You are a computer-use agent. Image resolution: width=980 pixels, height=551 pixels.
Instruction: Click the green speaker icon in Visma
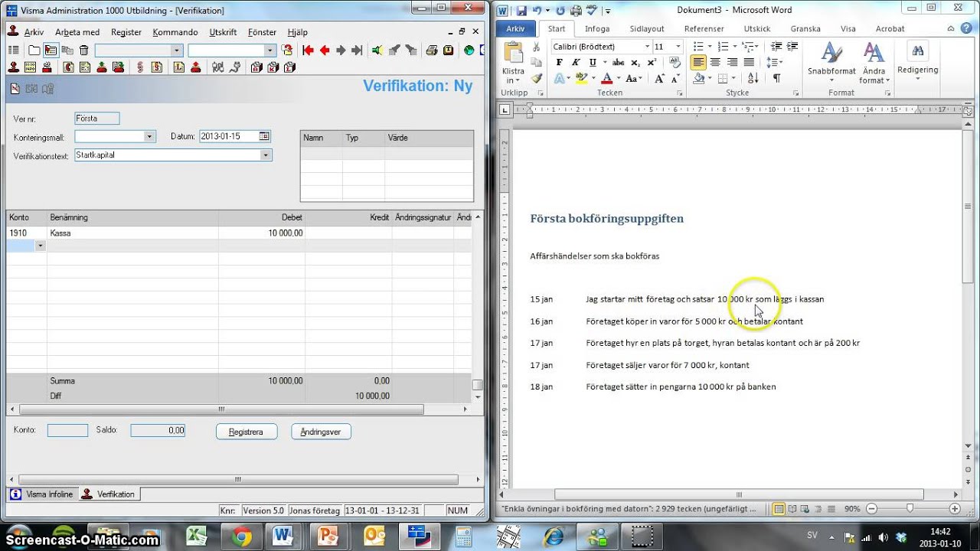tap(377, 51)
